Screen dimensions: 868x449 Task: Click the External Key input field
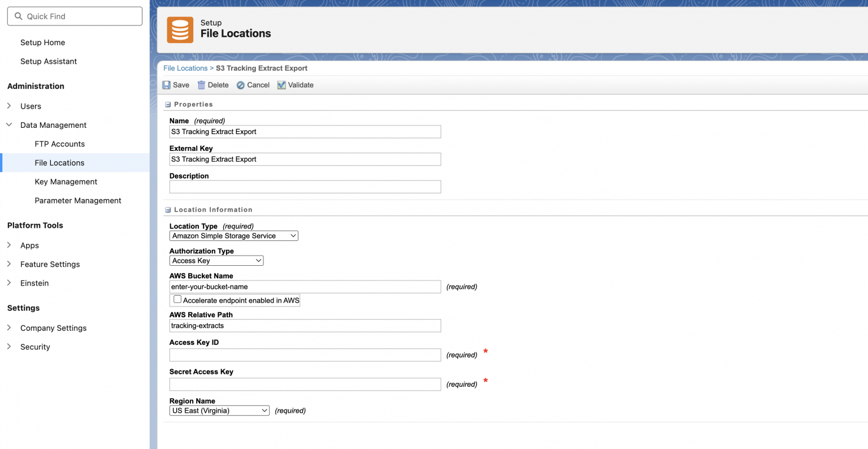pos(305,159)
